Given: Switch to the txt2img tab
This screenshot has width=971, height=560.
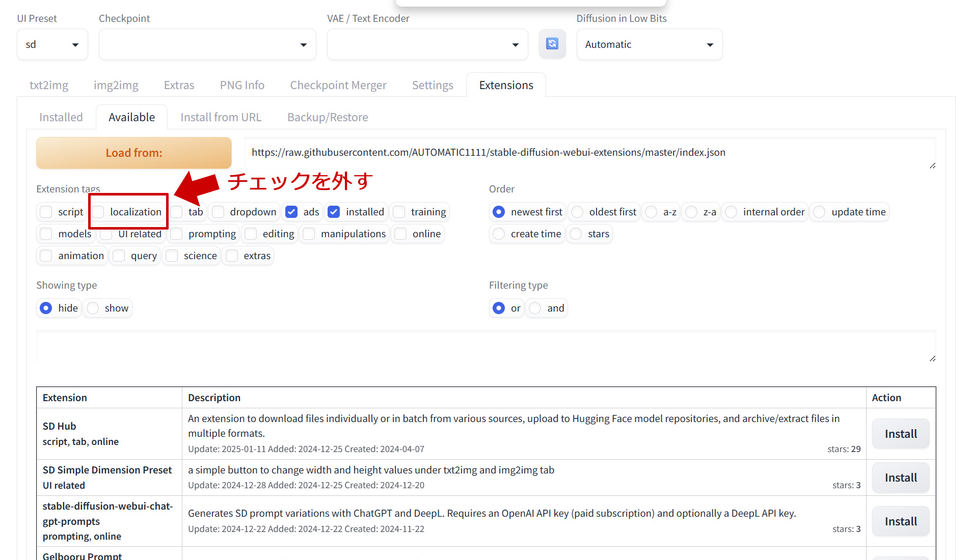Looking at the screenshot, I should click(x=49, y=85).
